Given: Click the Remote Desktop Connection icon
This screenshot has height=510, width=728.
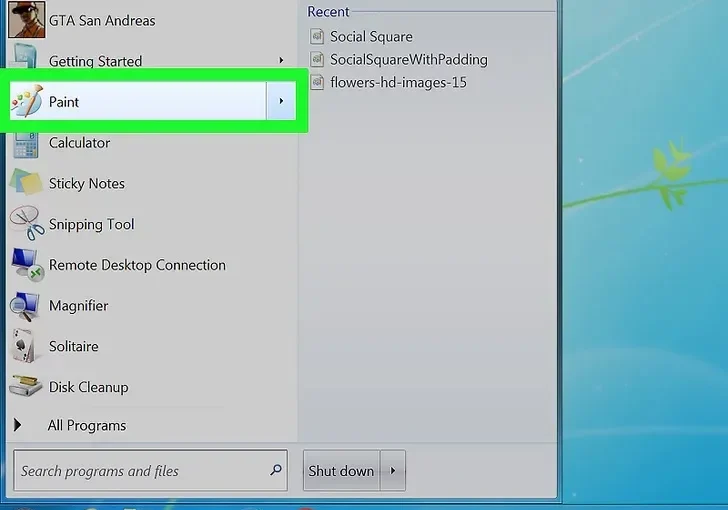Looking at the screenshot, I should 26,265.
